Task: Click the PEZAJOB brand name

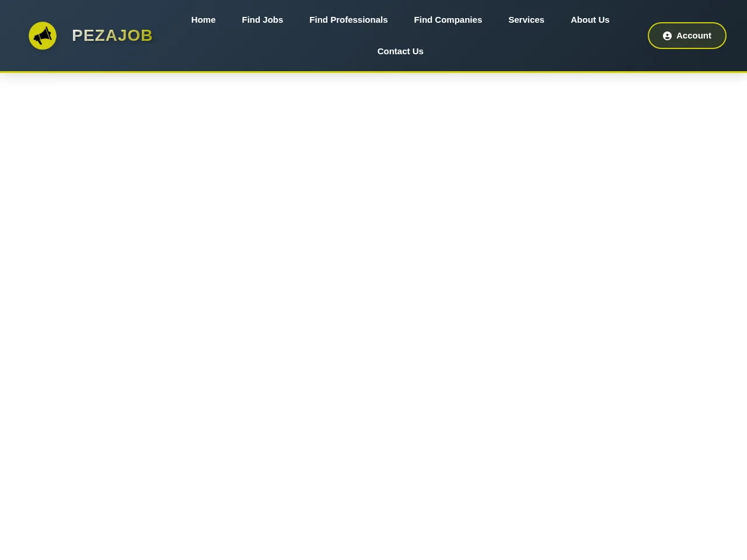Action: pyautogui.click(x=112, y=36)
